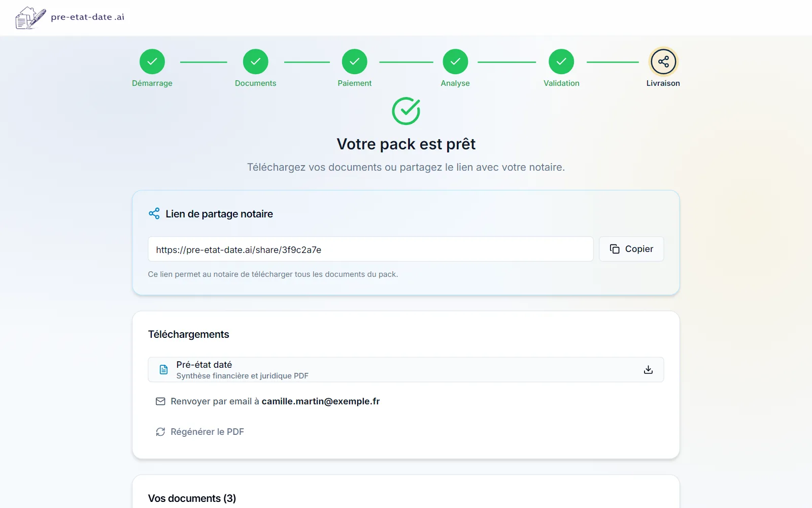Click the pre-etat-date.ai logo icon
Viewport: 812px width, 508px height.
click(30, 18)
